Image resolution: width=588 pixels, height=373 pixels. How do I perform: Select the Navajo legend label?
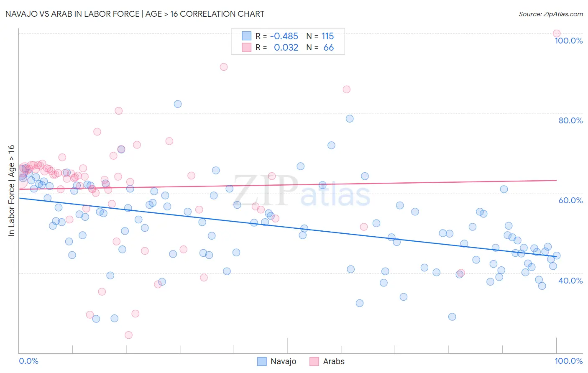point(283,361)
